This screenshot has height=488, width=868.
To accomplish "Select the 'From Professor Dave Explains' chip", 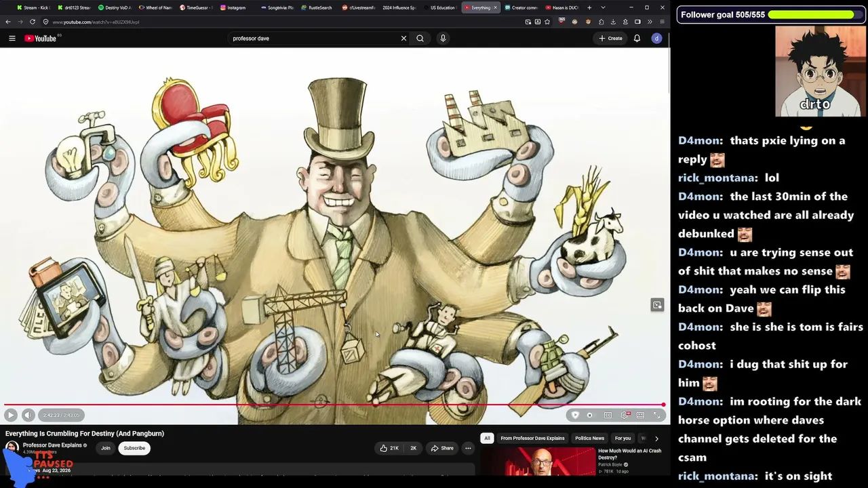I will 532,439.
